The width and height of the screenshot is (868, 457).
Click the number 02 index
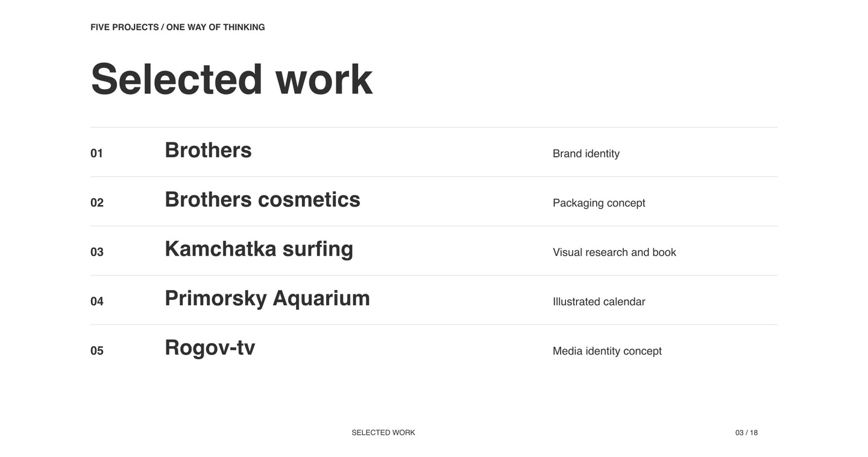(x=97, y=203)
